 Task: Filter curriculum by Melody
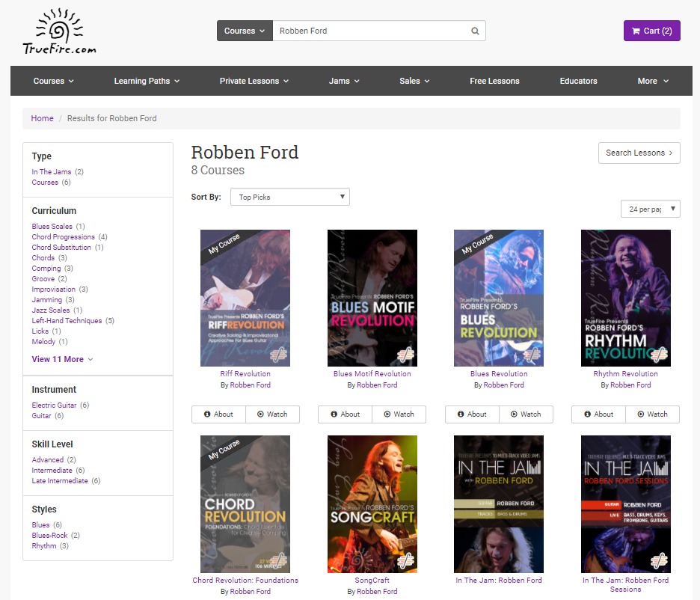[x=43, y=341]
